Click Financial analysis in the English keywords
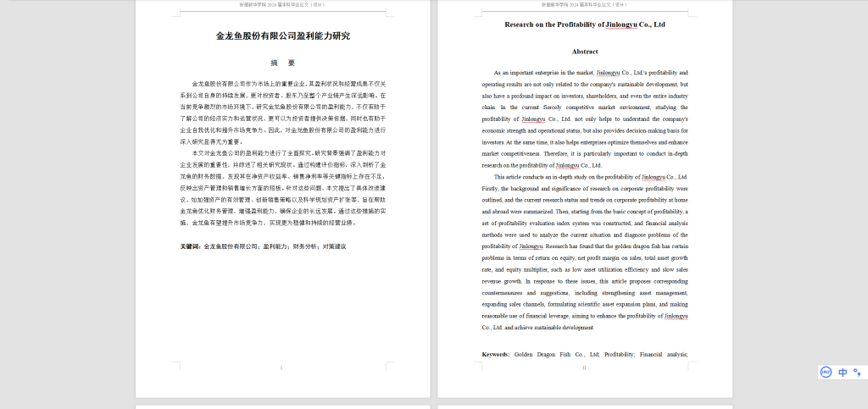 pyautogui.click(x=664, y=354)
